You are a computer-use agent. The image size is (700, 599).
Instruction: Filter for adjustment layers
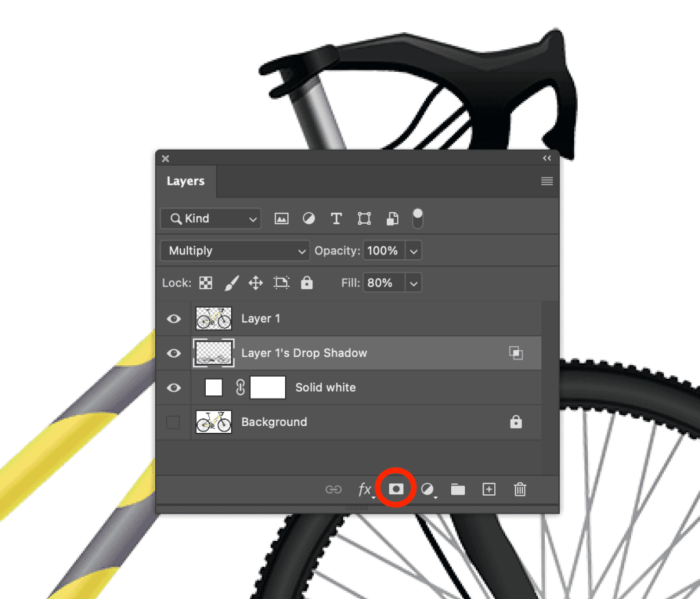point(308,218)
